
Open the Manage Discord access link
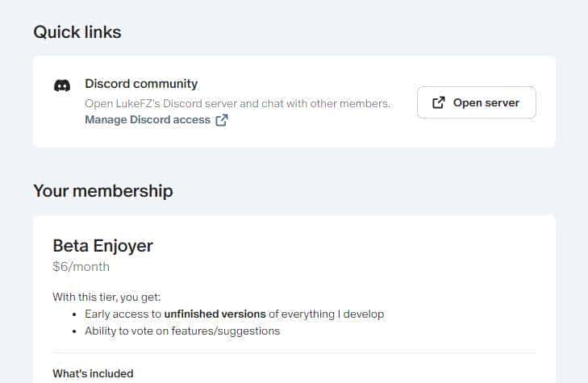[147, 120]
